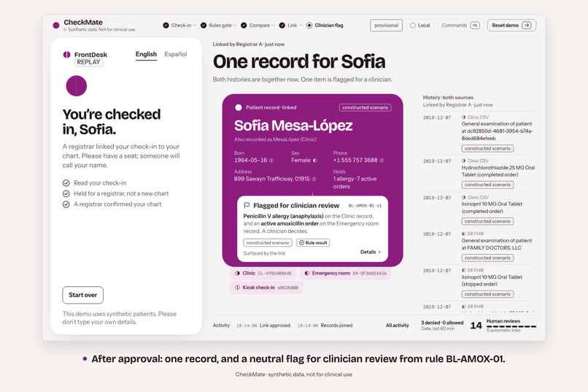
Task: Click the Check-in step checkmark icon
Action: pos(166,25)
